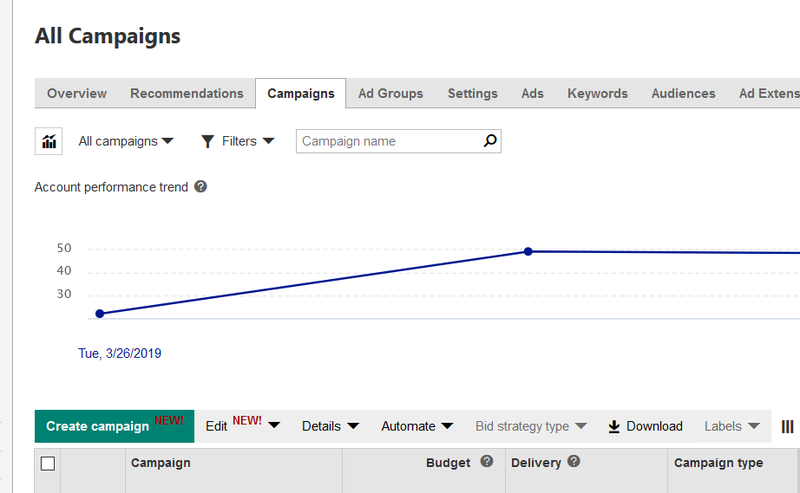
Task: Select the peak data point on trend chart
Action: (528, 251)
